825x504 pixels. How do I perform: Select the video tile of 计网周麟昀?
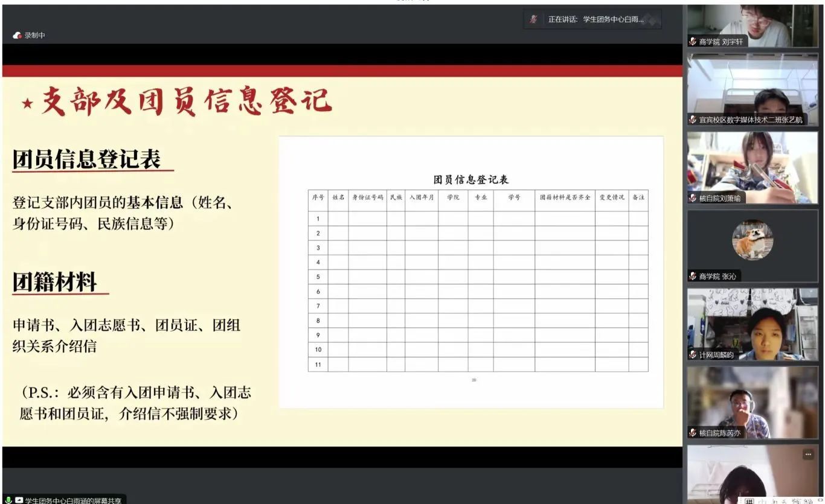point(753,324)
